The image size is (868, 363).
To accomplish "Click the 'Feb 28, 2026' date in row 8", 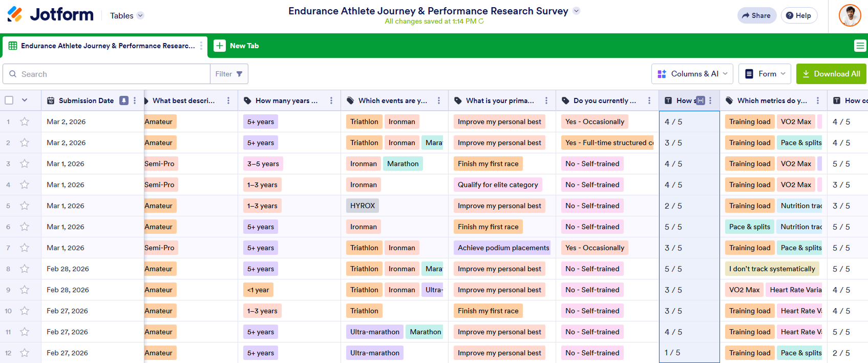I will (x=68, y=269).
